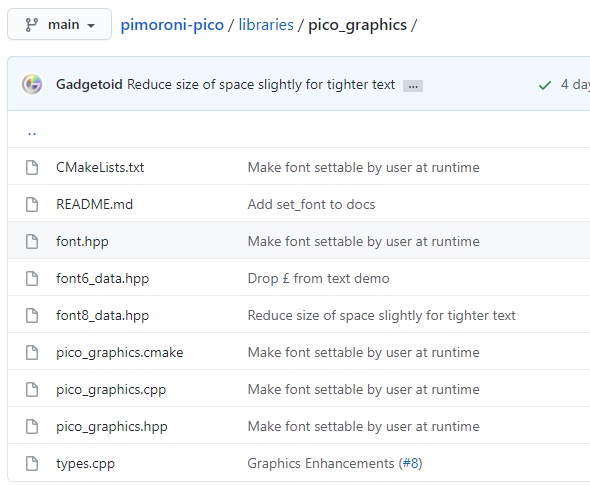Expand the commit message ellipsis button

[x=413, y=86]
